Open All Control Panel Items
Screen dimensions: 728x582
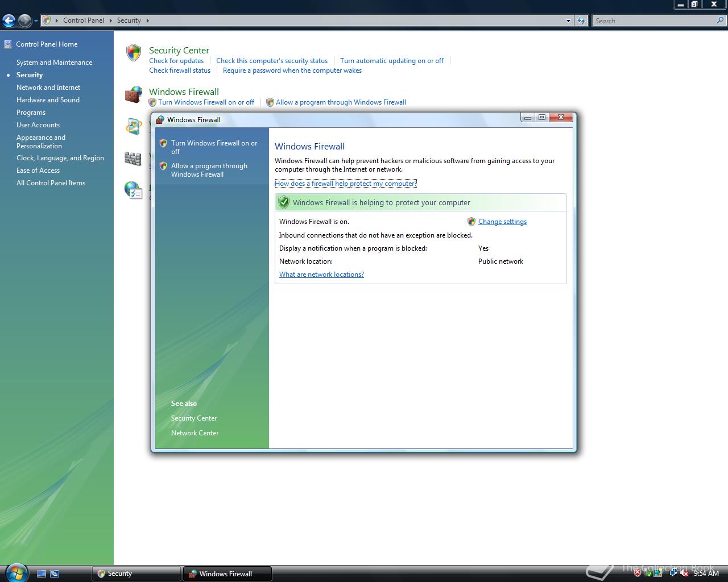pos(51,183)
